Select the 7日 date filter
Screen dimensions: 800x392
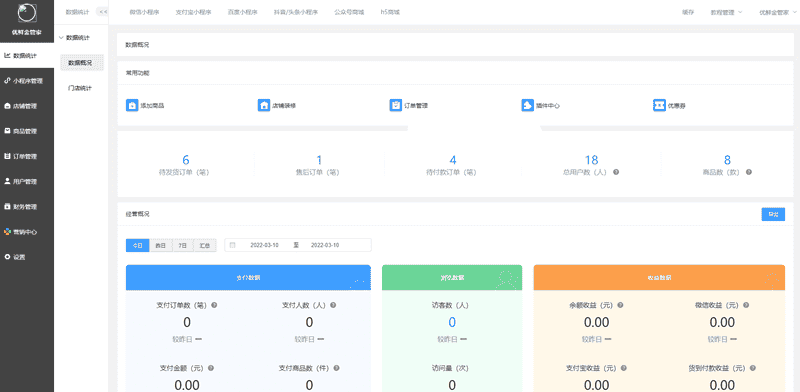click(183, 245)
